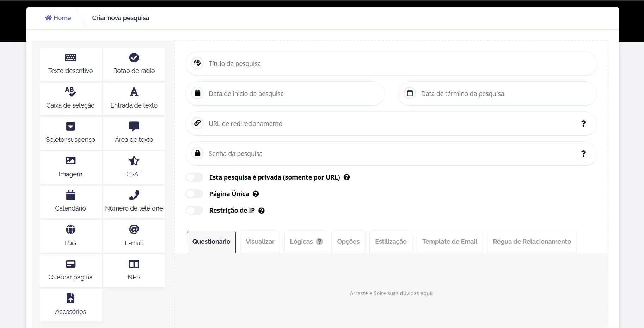Open the Lógicas tab
Viewport: 644px width, 328px height.
[306, 242]
